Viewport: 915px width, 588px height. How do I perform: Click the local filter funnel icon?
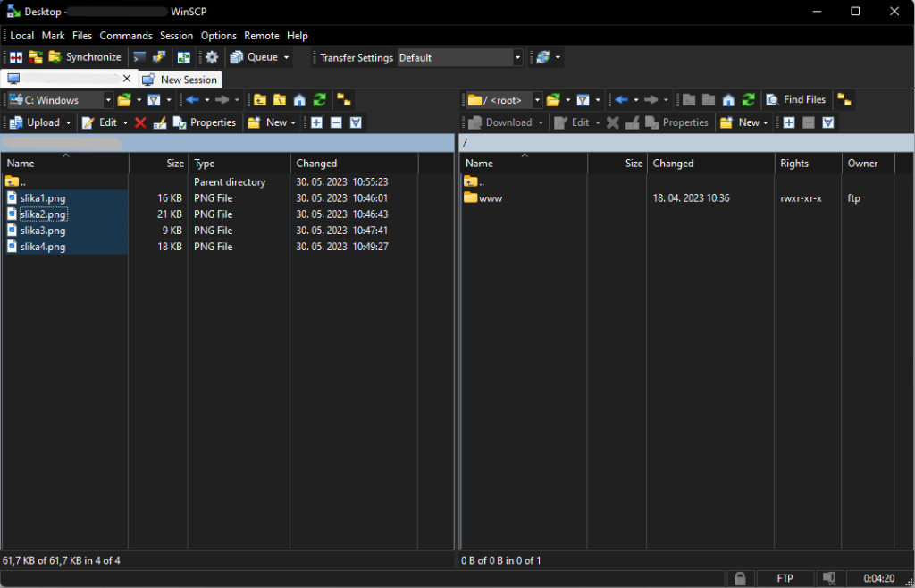tap(154, 100)
